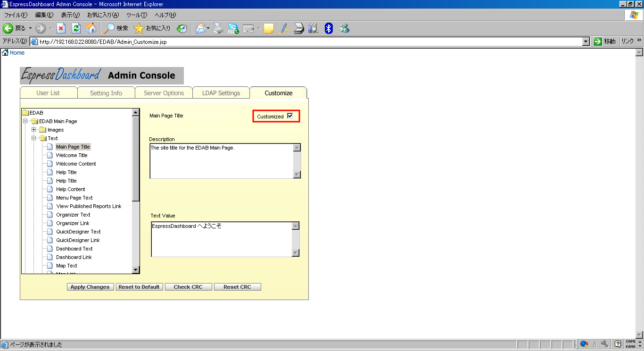Switch to the Setting Info tab
This screenshot has width=644, height=351.
(x=106, y=93)
